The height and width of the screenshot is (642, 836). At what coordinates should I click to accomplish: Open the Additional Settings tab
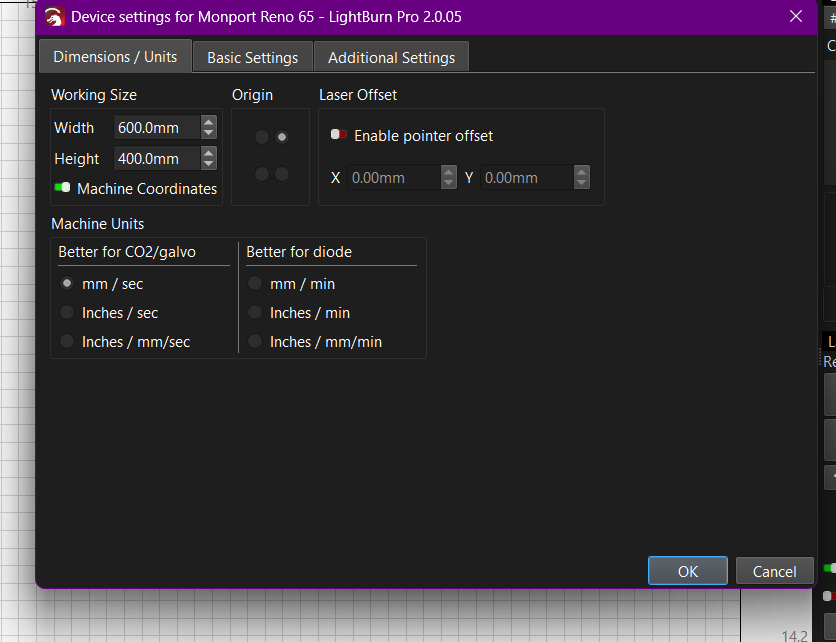tap(391, 57)
